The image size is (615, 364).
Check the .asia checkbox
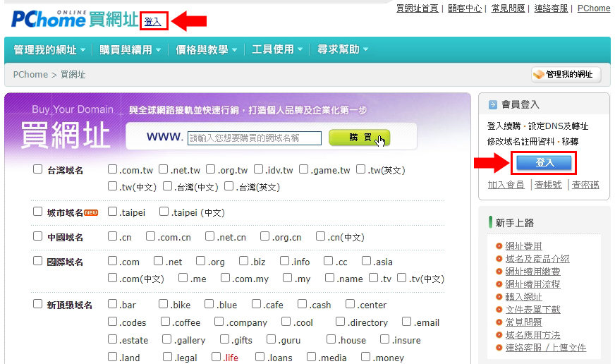[x=366, y=261]
